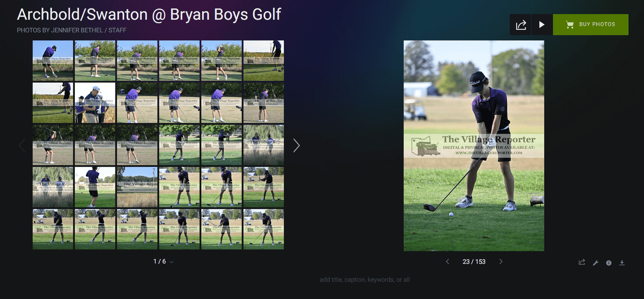Show previous photo using left chevron

(x=447, y=262)
